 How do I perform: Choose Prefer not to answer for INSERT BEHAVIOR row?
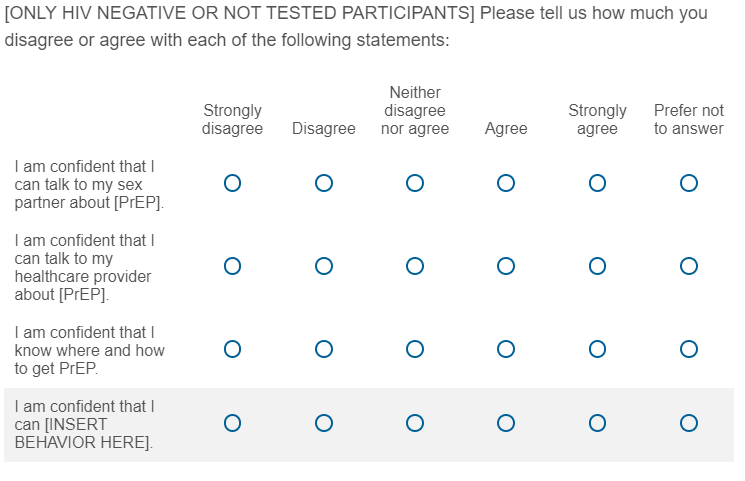[x=688, y=423]
